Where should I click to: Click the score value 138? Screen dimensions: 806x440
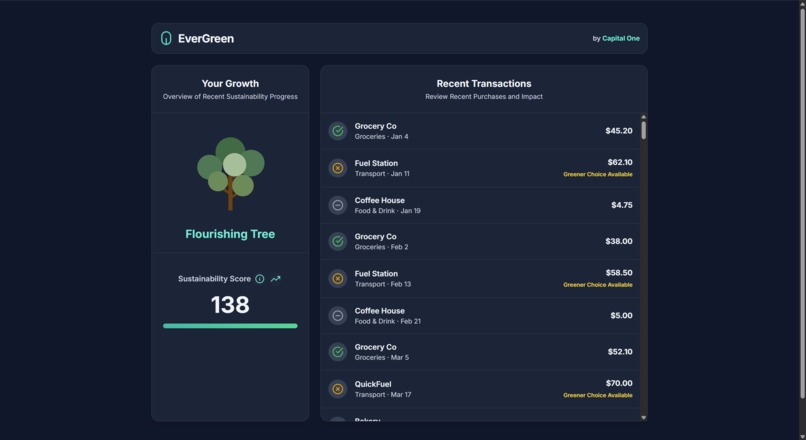click(230, 305)
